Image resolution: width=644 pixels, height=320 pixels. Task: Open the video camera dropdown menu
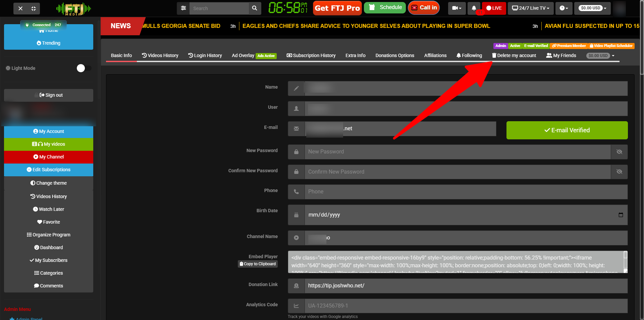(x=457, y=8)
